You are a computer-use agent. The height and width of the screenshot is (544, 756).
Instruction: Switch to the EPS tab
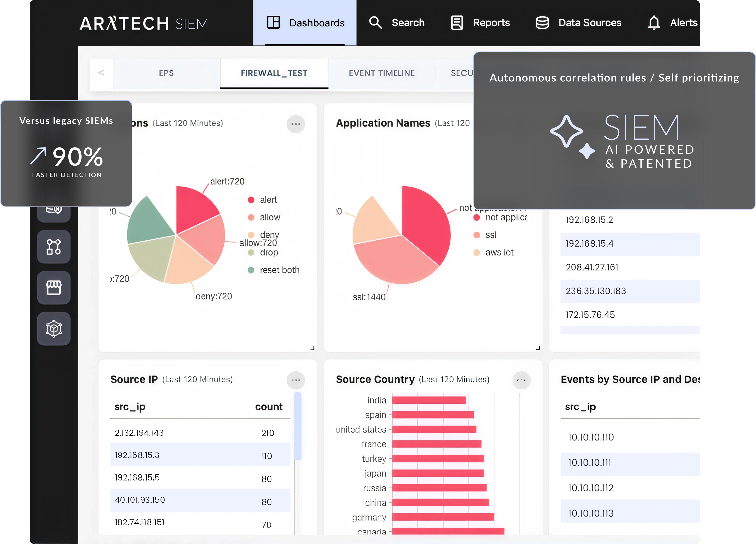[x=166, y=73]
